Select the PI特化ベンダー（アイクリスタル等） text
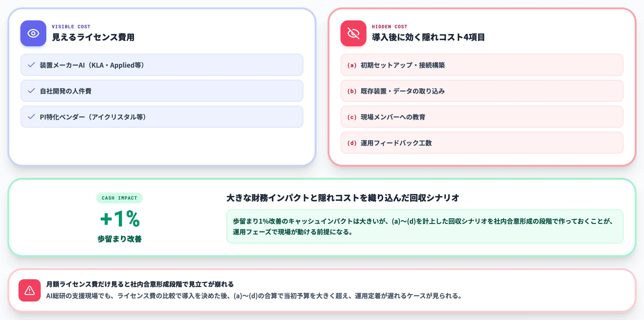This screenshot has height=320, width=644. click(x=93, y=117)
